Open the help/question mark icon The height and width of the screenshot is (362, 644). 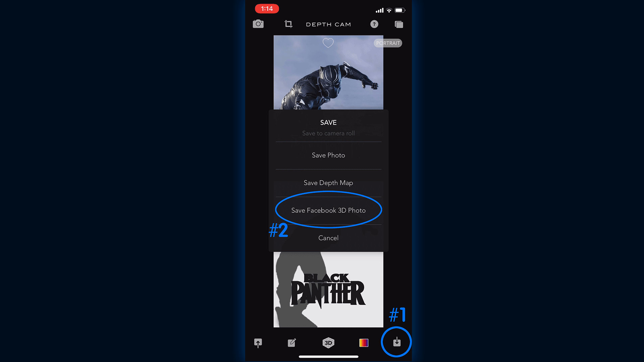coord(374,24)
